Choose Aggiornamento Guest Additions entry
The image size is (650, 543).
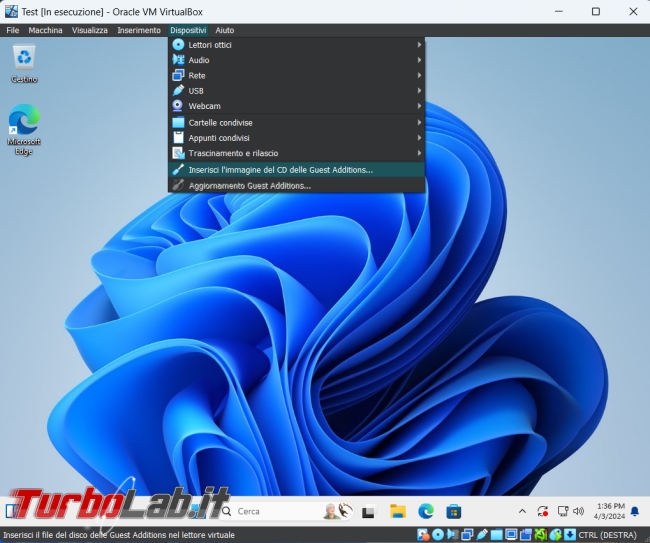point(296,186)
